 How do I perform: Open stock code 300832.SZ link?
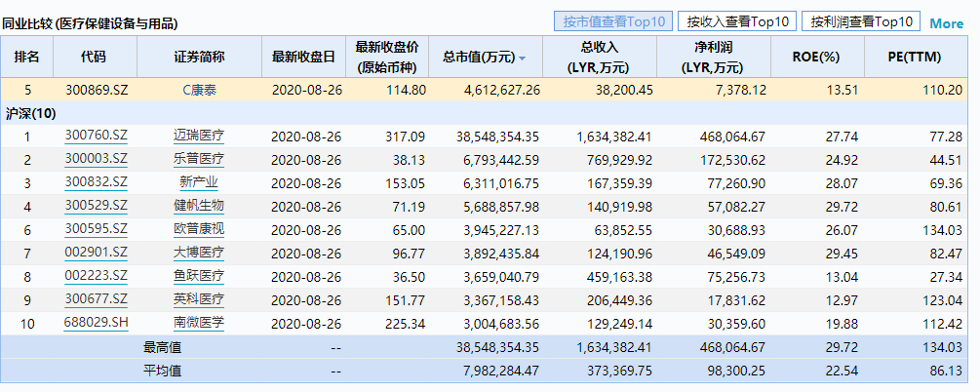click(x=97, y=182)
